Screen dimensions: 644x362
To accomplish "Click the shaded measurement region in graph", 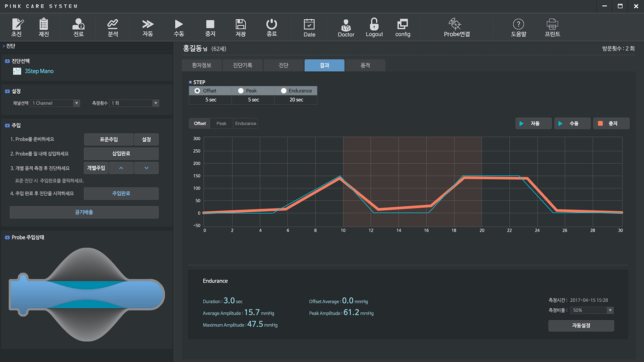I will (x=412, y=181).
